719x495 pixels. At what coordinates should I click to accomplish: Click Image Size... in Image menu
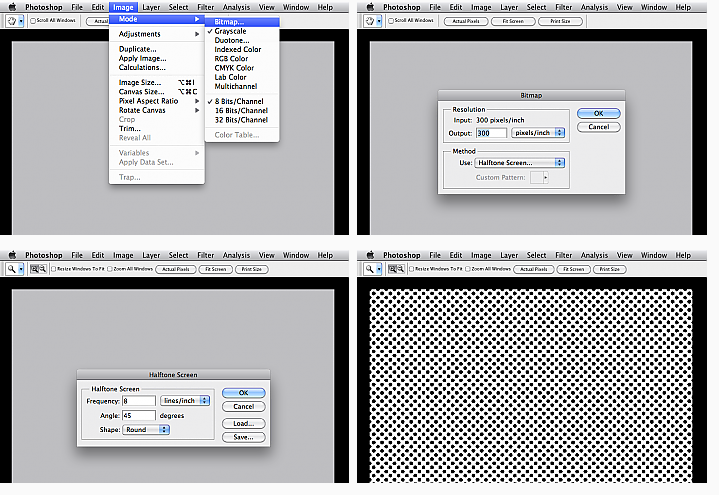pos(157,83)
